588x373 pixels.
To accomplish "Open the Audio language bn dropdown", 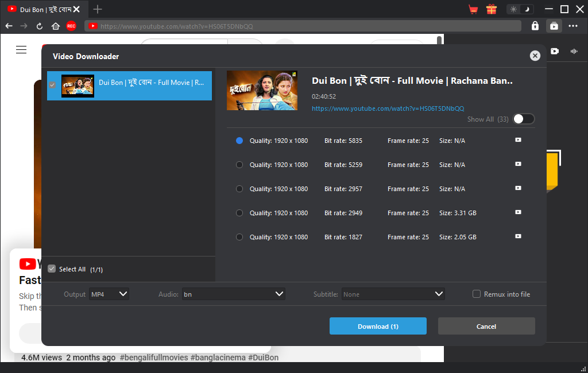I will [234, 294].
